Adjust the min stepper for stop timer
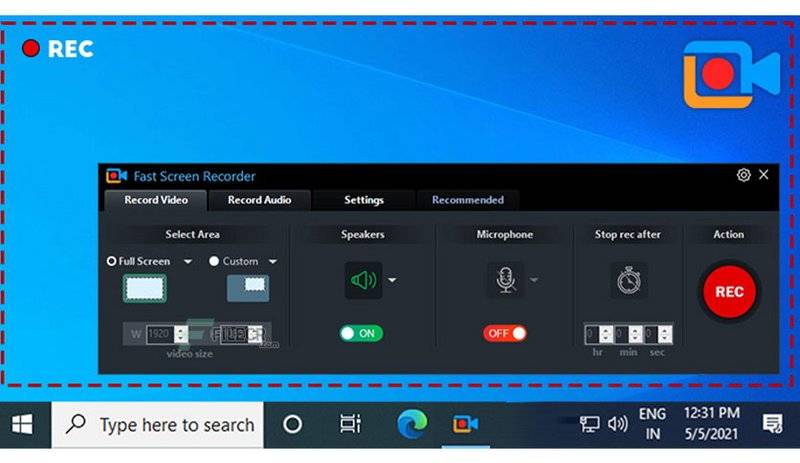800x463 pixels. coord(635,335)
